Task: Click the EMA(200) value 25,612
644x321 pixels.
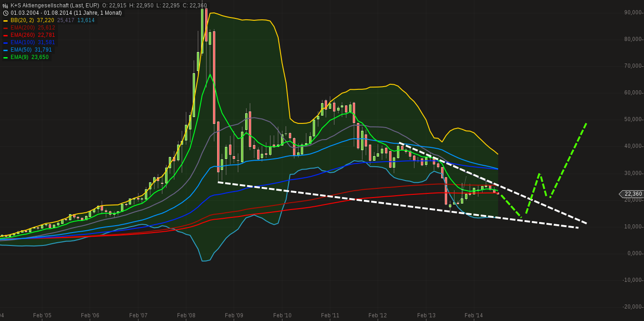Action: (x=46, y=28)
